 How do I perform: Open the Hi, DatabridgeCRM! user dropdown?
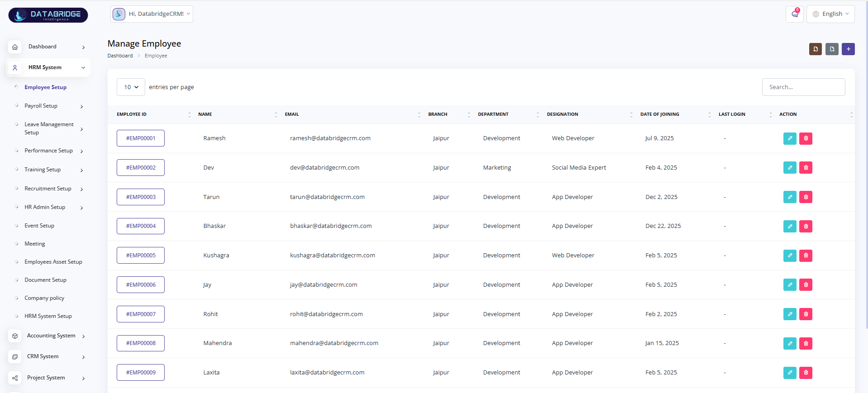(152, 14)
